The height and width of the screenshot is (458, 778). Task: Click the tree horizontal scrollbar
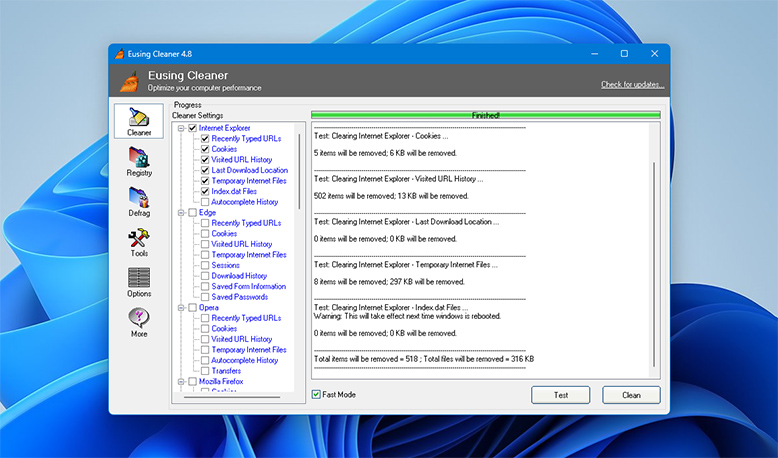click(x=232, y=397)
